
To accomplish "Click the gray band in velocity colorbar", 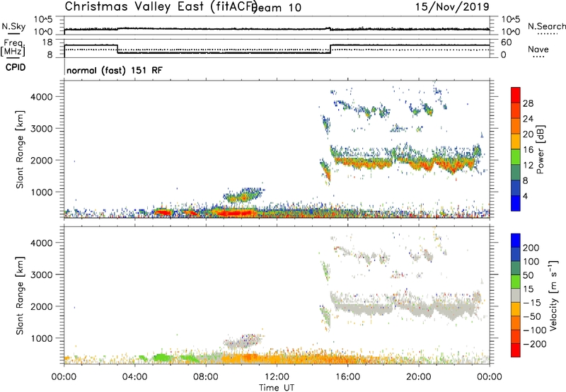I will pos(516,295).
